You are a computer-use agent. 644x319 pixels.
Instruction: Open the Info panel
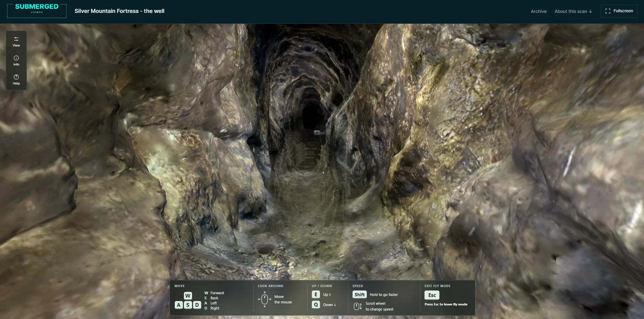16,60
